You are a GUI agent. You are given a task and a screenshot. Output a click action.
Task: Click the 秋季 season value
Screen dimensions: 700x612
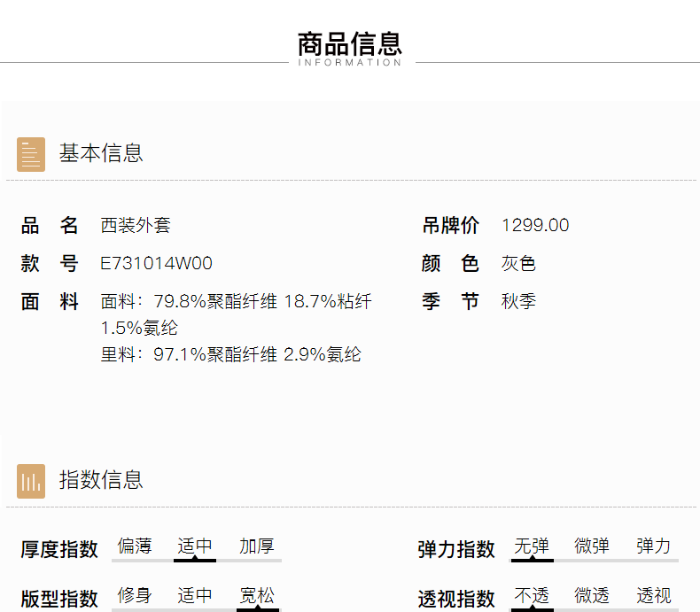[x=518, y=302]
